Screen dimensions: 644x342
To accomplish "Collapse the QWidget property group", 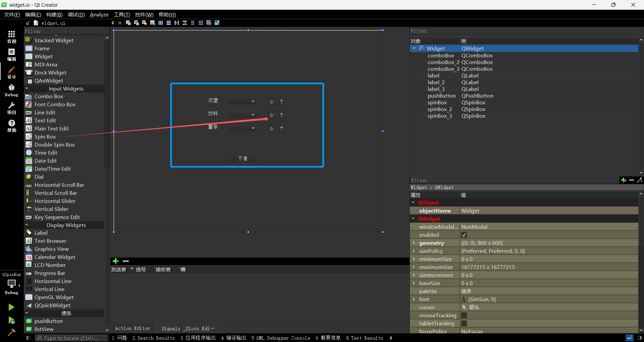I will click(x=413, y=219).
